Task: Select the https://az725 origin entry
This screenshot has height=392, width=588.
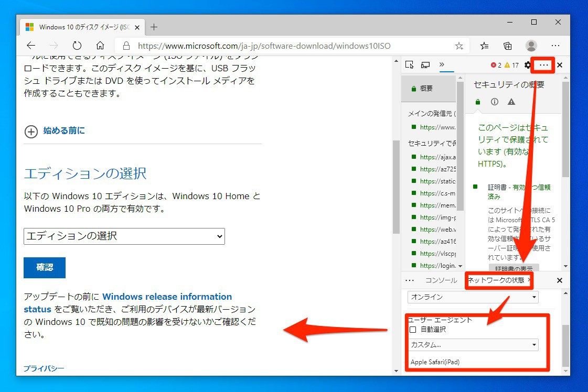Action: pyautogui.click(x=433, y=169)
